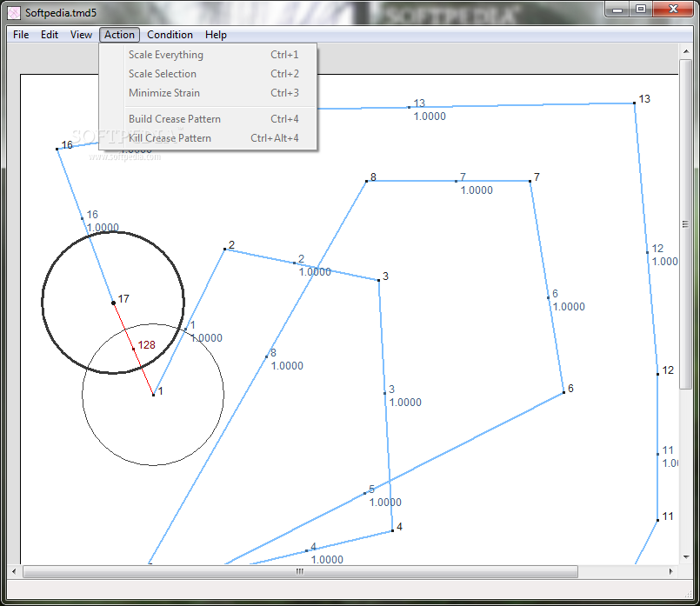The height and width of the screenshot is (606, 700).
Task: Open the Help menu
Action: coord(216,35)
